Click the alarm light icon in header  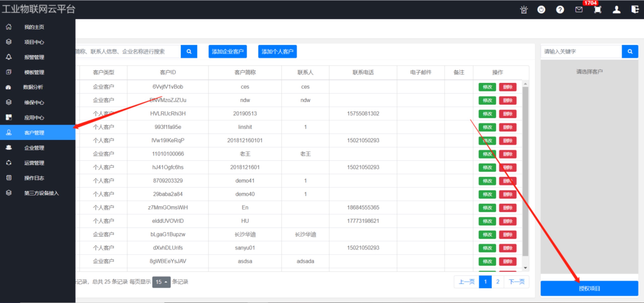[524, 10]
